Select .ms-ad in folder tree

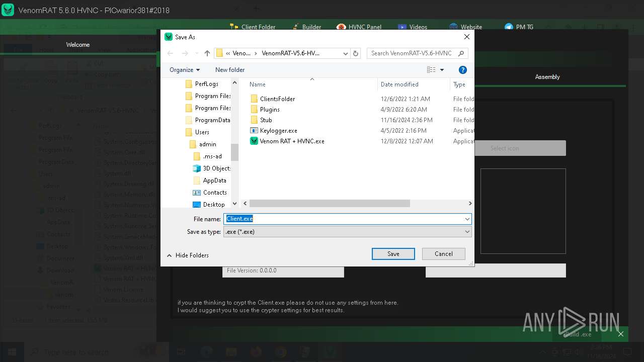click(x=207, y=156)
